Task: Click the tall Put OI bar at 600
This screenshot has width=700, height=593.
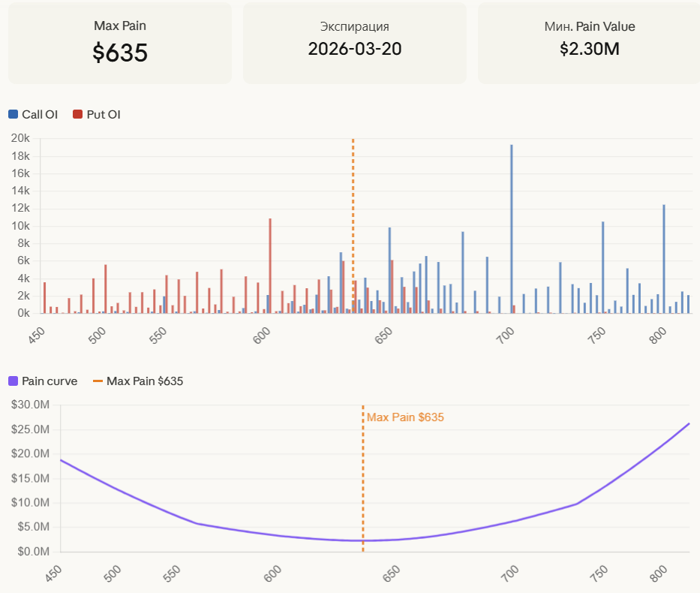Action: (270, 266)
